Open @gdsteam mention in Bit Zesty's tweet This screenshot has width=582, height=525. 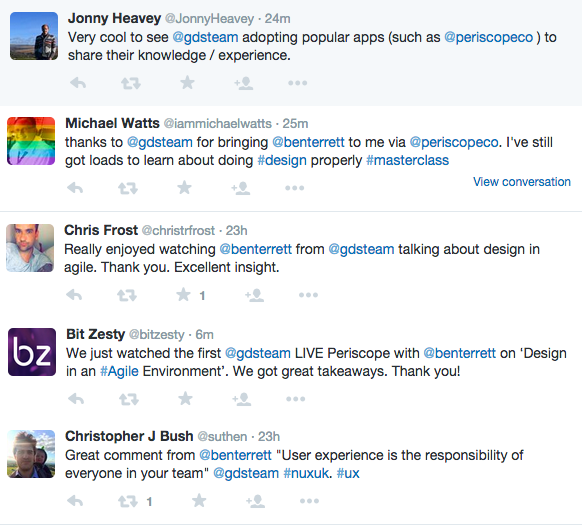tap(258, 353)
